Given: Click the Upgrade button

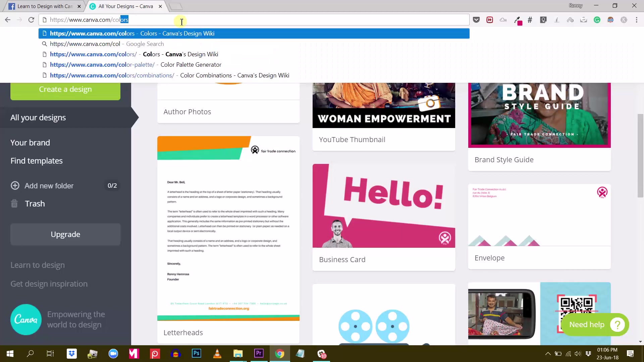Looking at the screenshot, I should [x=65, y=234].
